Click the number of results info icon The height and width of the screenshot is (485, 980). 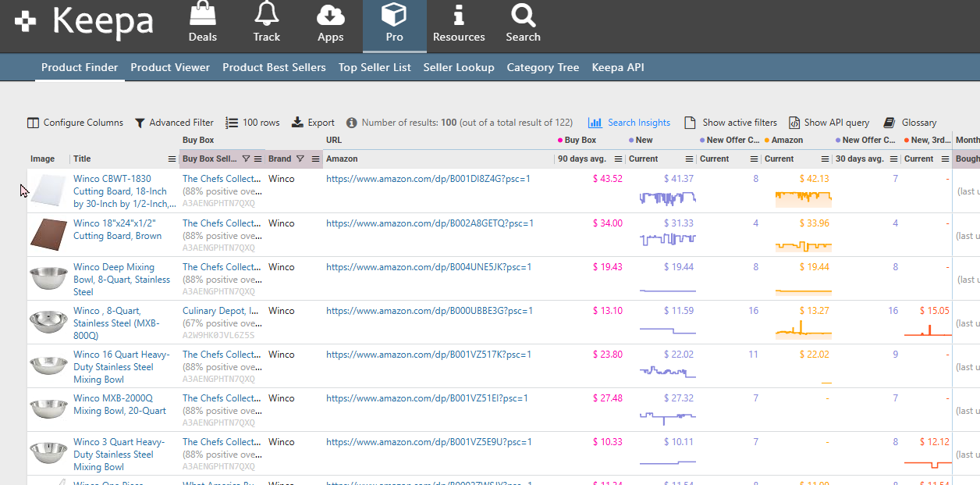point(352,123)
